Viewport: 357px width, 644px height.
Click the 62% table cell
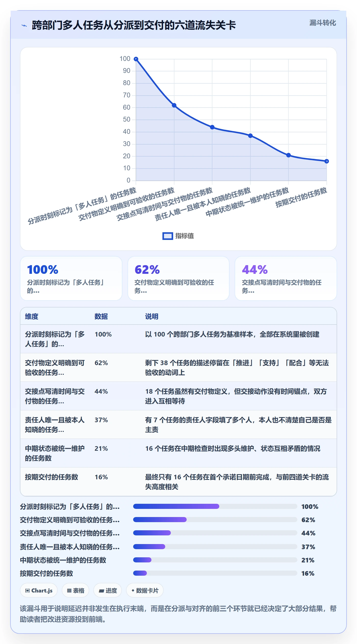pos(101,363)
